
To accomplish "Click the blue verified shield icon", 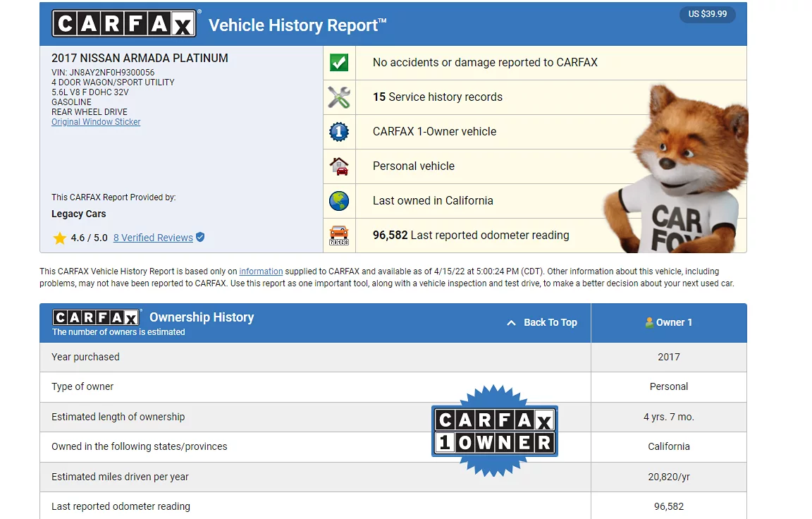I will [x=200, y=238].
